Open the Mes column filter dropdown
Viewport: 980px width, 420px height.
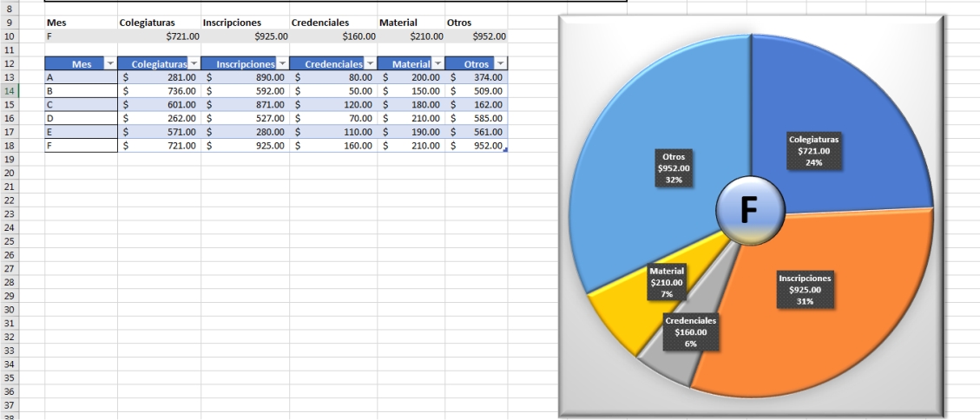tap(109, 63)
